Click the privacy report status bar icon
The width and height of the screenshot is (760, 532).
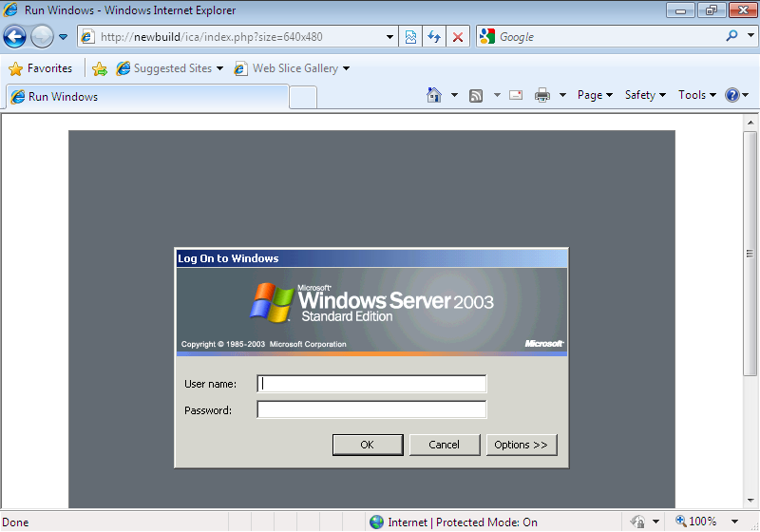637,522
